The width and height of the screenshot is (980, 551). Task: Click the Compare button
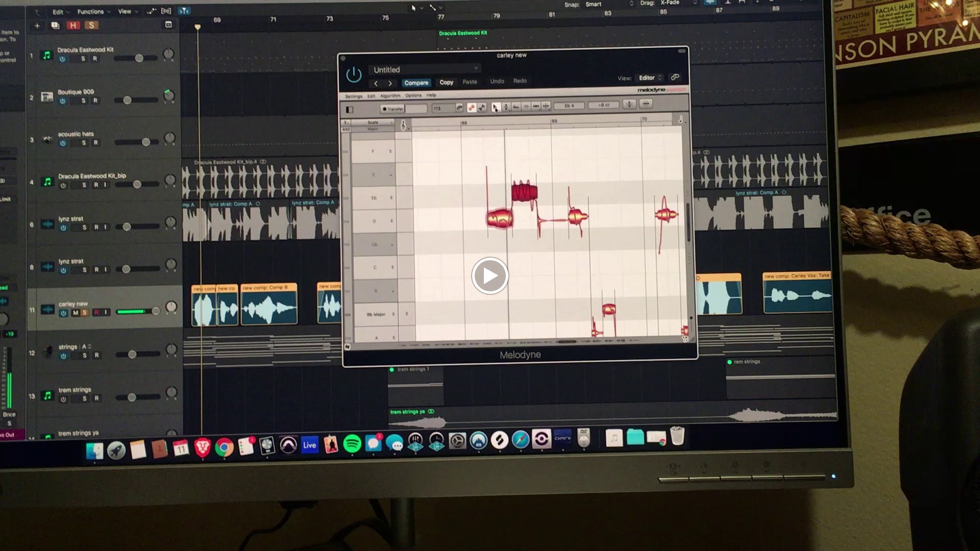click(x=416, y=83)
